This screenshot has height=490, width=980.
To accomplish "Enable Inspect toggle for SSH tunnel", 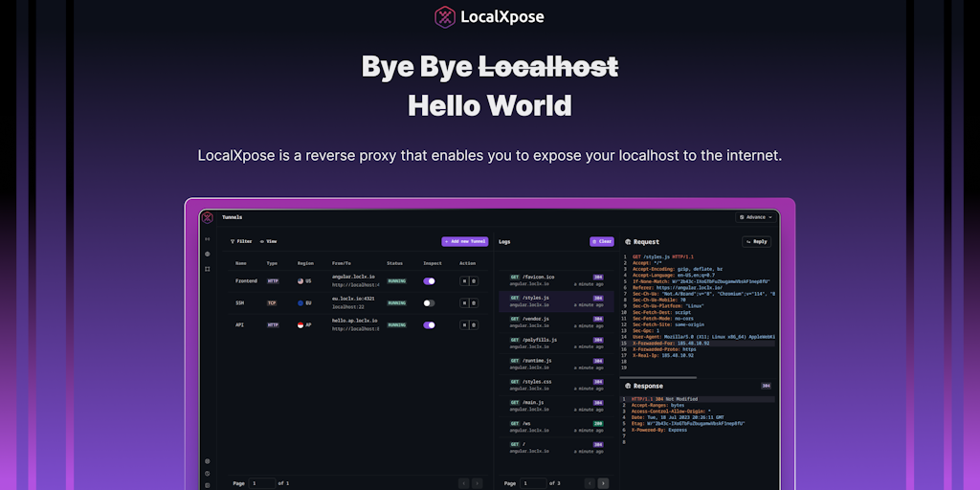I will pyautogui.click(x=429, y=303).
